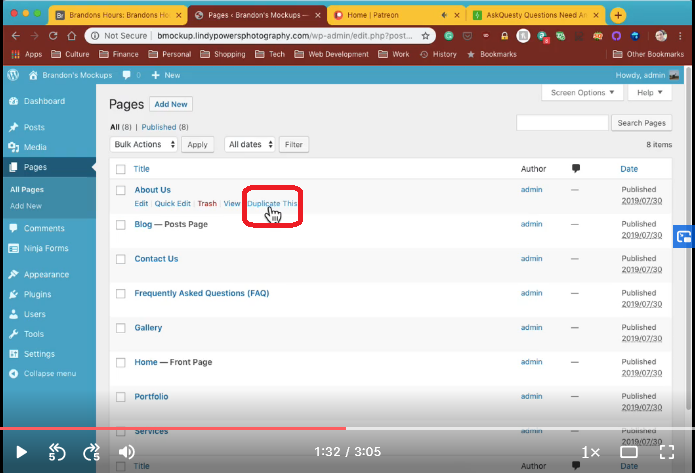Go to the browser home icon

(71, 36)
